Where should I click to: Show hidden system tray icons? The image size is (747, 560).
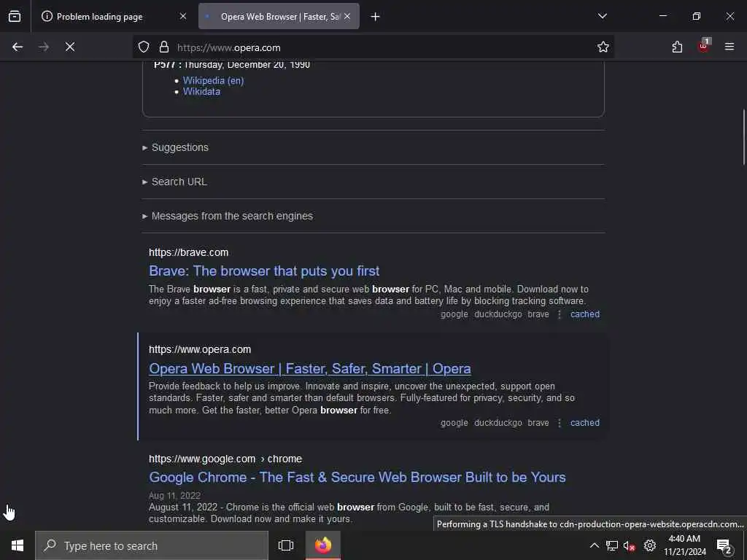[594, 545]
